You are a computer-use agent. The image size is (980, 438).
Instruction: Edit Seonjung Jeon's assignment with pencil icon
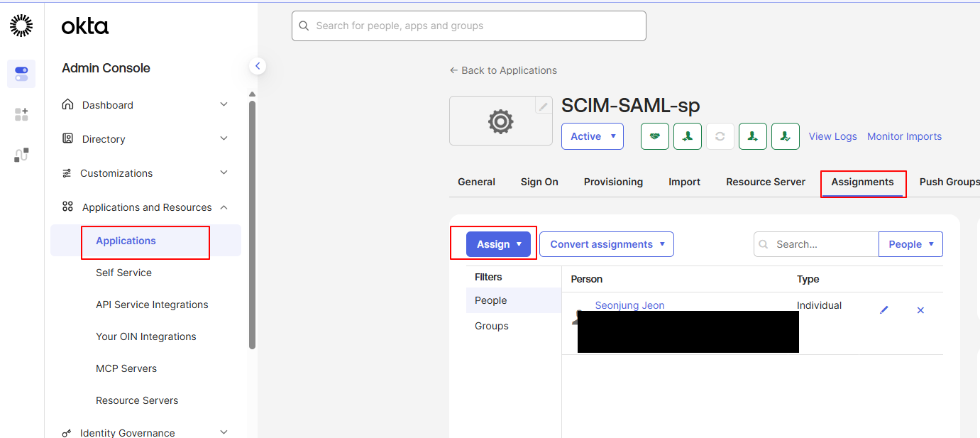point(884,310)
